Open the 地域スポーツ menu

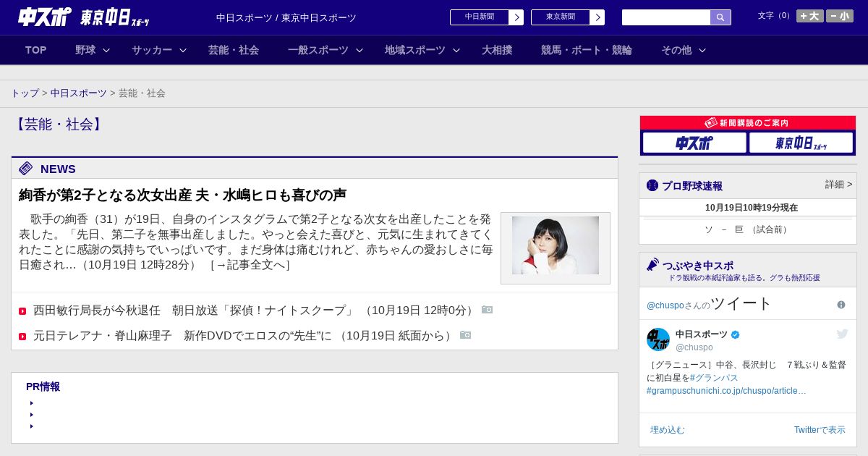point(415,50)
